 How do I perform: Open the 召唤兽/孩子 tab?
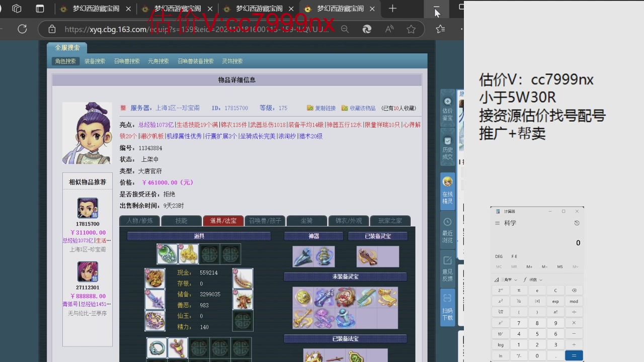click(265, 221)
